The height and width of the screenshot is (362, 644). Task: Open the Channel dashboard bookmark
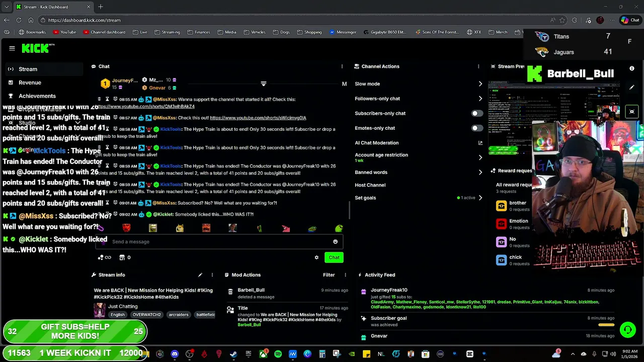[104, 32]
